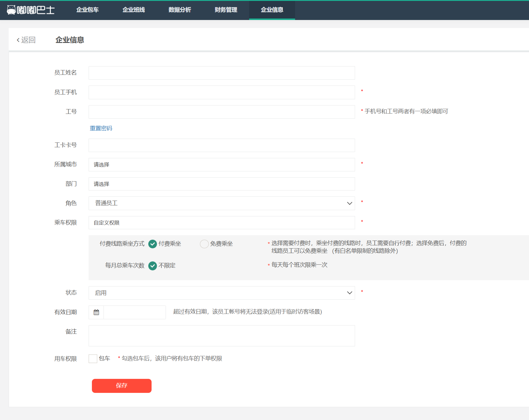Enable the 包车 permission checkbox

click(92, 359)
